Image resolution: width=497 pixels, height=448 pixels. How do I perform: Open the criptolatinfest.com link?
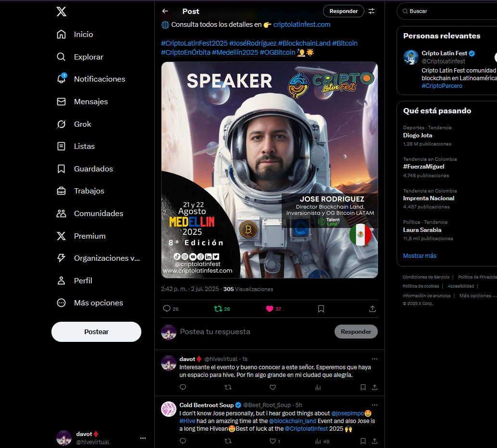pyautogui.click(x=302, y=24)
